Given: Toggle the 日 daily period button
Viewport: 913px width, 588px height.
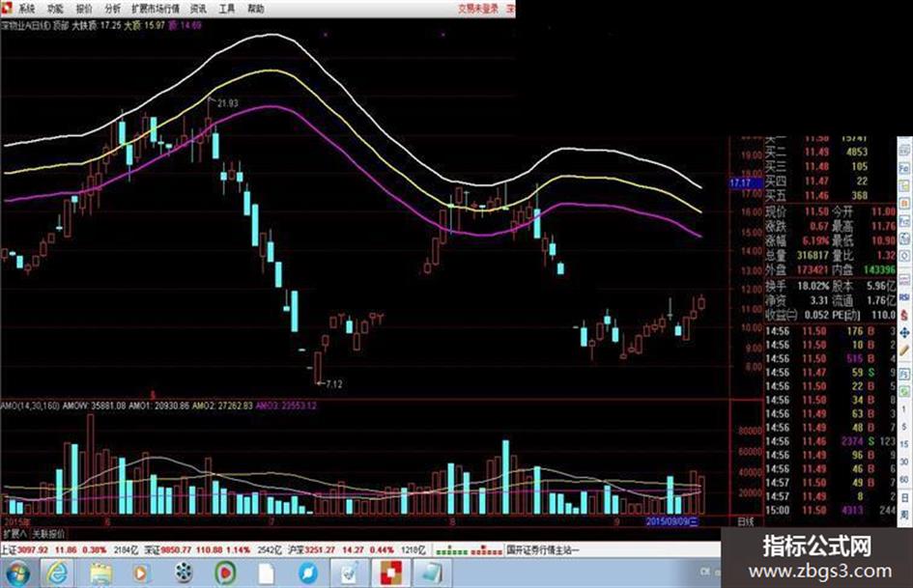Looking at the screenshot, I should 905,498.
